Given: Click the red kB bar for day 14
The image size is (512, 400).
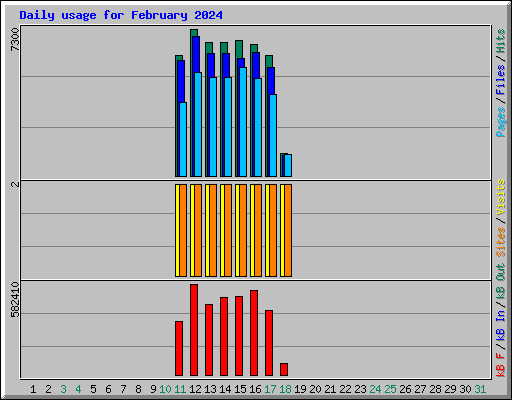Looking at the screenshot, I should (x=224, y=336).
